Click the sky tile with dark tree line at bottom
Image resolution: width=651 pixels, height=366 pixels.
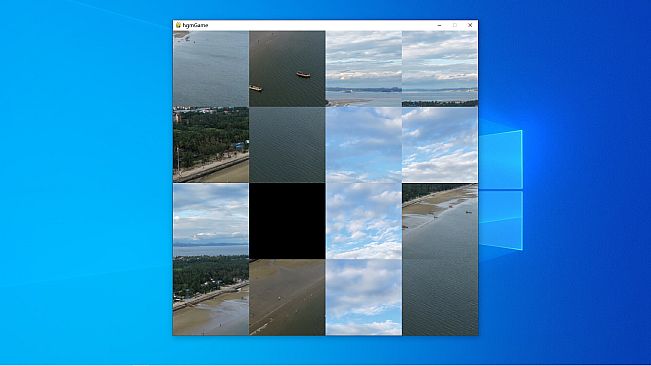[x=440, y=69]
